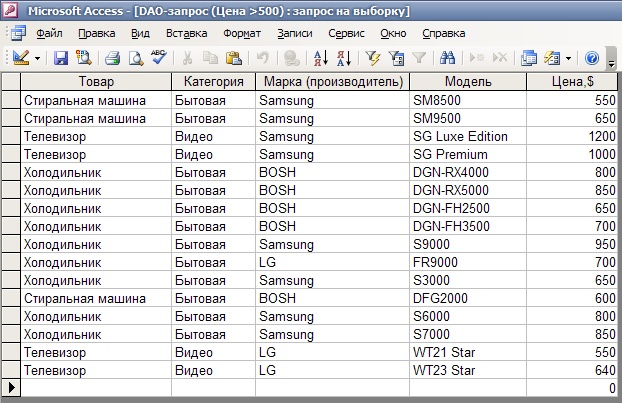Image resolution: width=622 pixels, height=403 pixels.
Task: Click the S9000 model cell
Action: click(x=468, y=244)
